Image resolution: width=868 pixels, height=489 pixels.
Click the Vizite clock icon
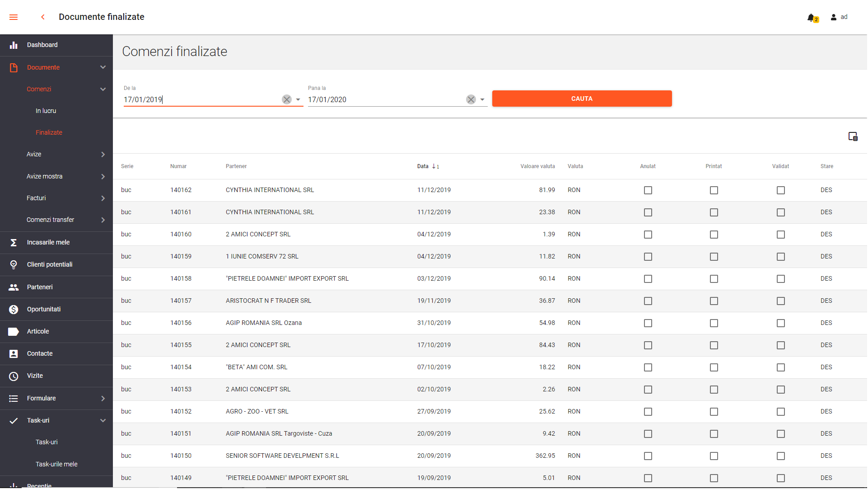[x=14, y=376]
